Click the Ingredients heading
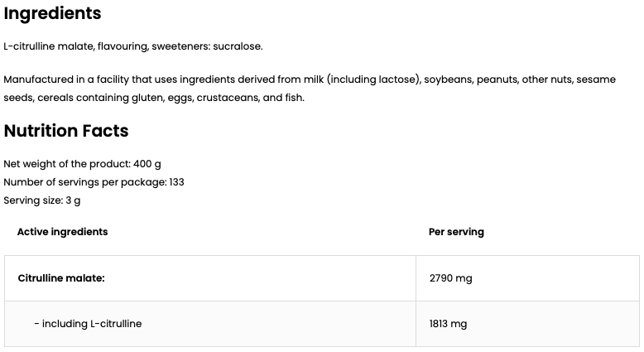The height and width of the screenshot is (352, 644). pyautogui.click(x=52, y=14)
